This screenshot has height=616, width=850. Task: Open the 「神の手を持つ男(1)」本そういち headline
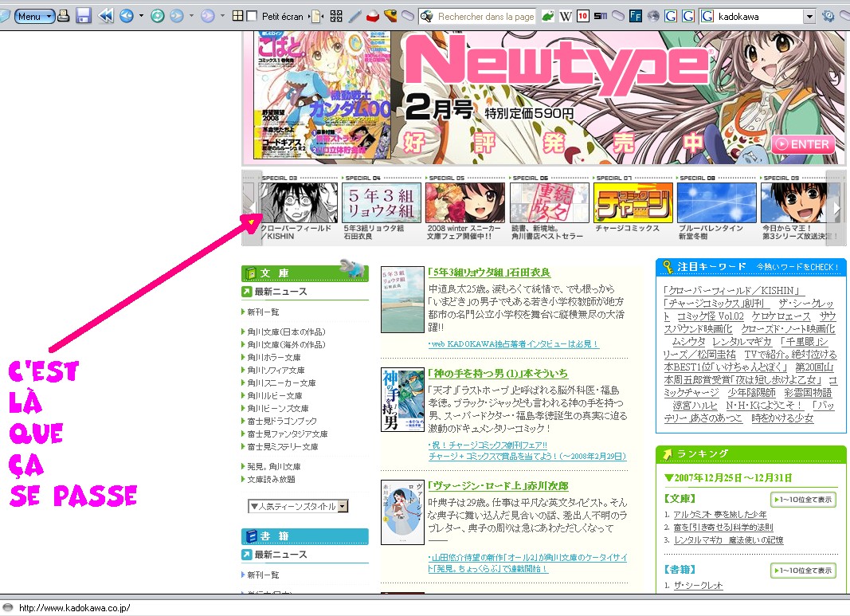point(498,374)
